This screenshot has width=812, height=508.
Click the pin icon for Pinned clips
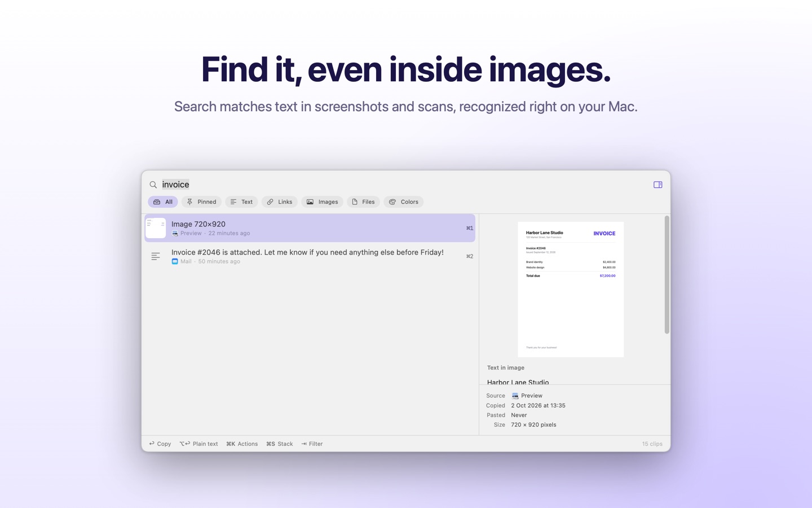(190, 202)
